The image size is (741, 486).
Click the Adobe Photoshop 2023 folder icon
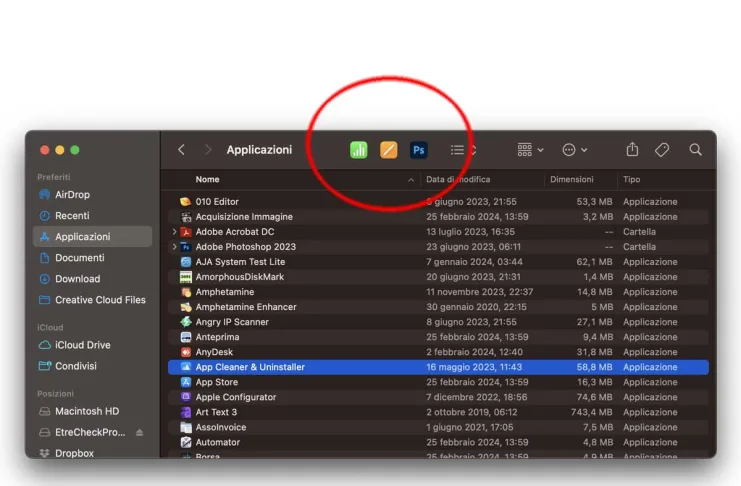tap(186, 247)
